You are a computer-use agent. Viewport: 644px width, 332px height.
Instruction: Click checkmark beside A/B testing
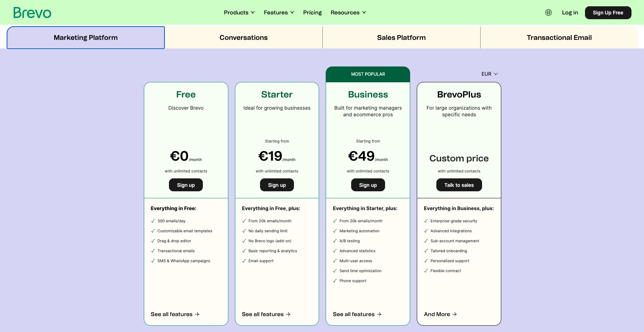[x=335, y=241]
